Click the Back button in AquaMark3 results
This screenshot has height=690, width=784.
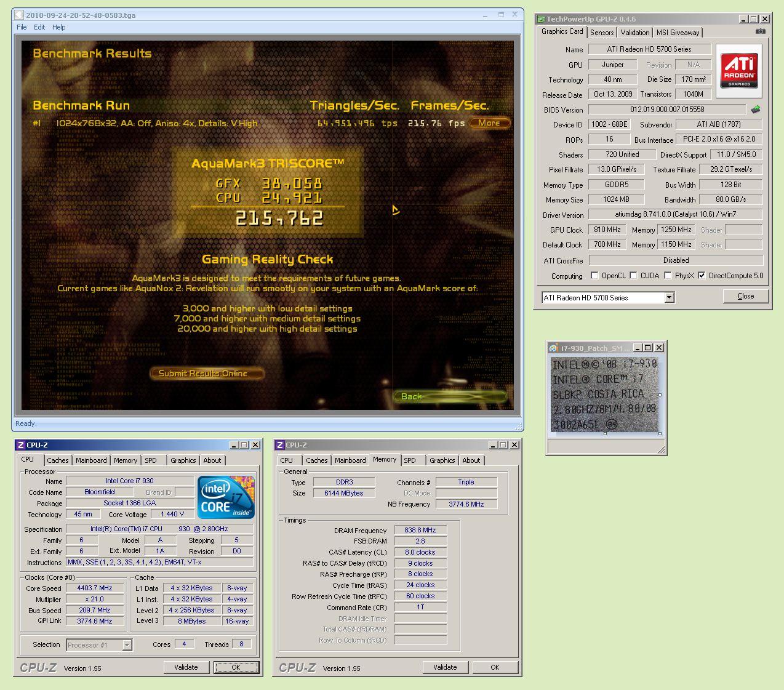pyautogui.click(x=449, y=396)
